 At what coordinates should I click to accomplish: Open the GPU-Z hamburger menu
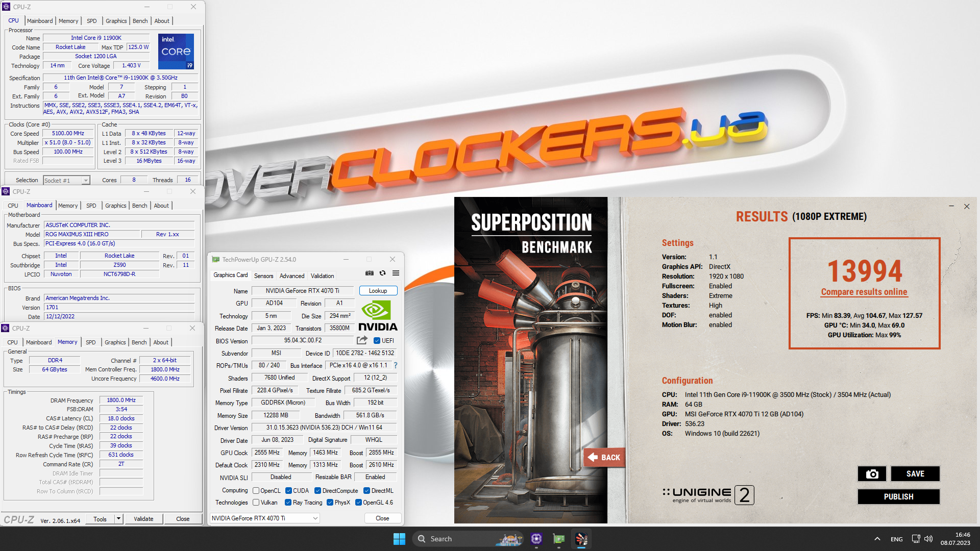(x=396, y=273)
